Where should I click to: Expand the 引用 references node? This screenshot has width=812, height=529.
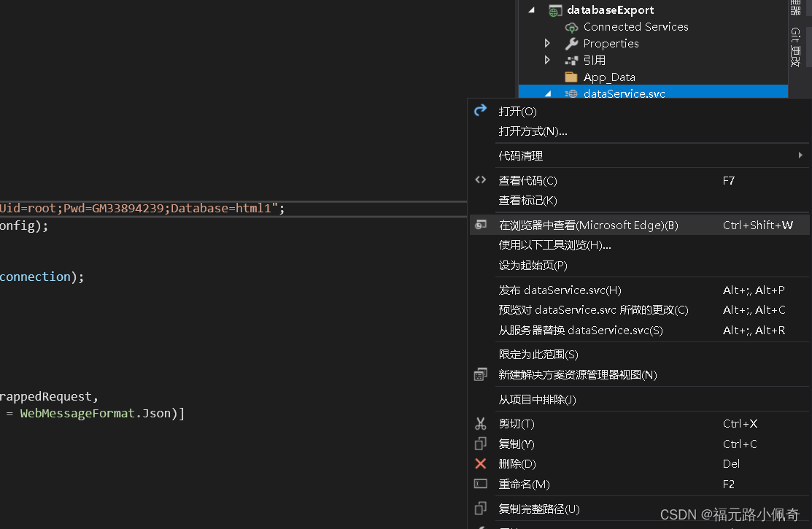547,61
